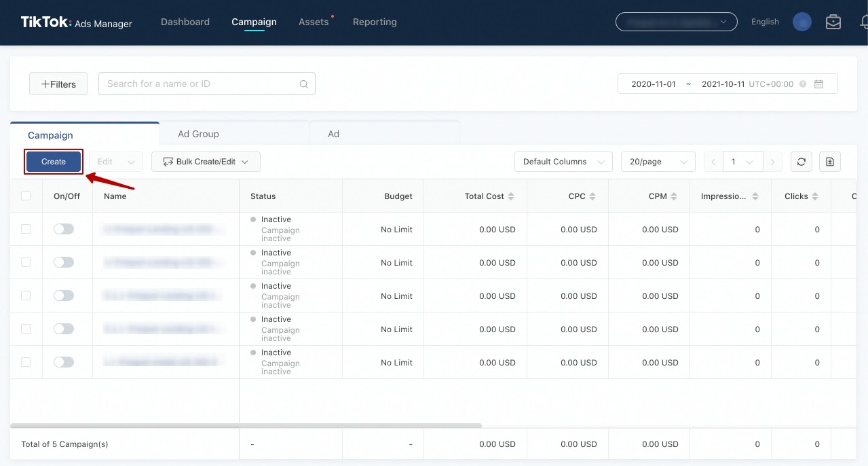This screenshot has height=466, width=868.
Task: Click the search magnifier icon
Action: (x=304, y=84)
